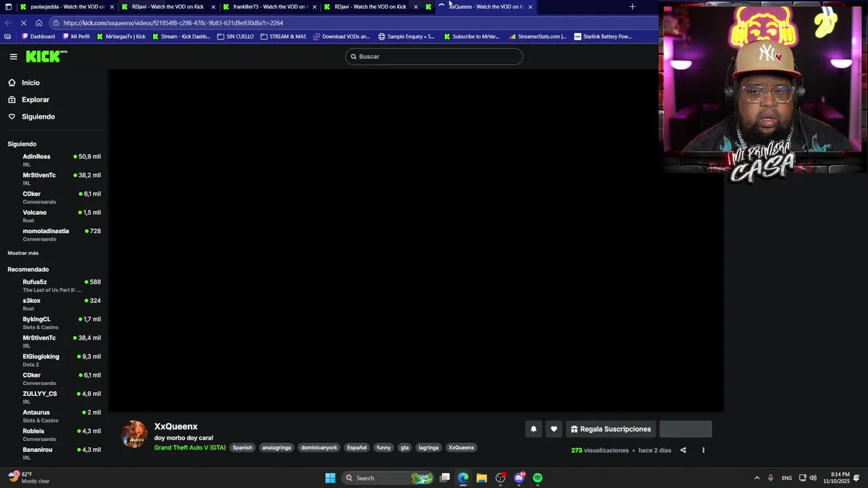Select the funny tag
This screenshot has width=868, height=488.
coord(384,447)
